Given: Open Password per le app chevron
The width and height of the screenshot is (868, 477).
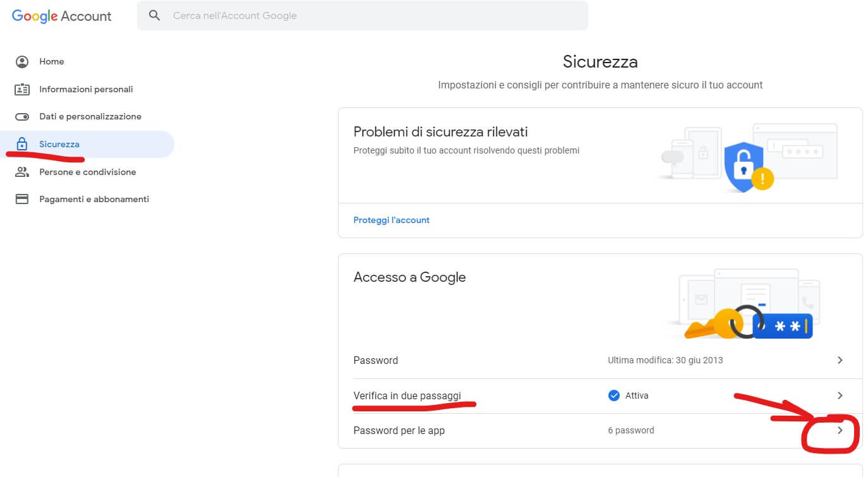Looking at the screenshot, I should (x=840, y=430).
